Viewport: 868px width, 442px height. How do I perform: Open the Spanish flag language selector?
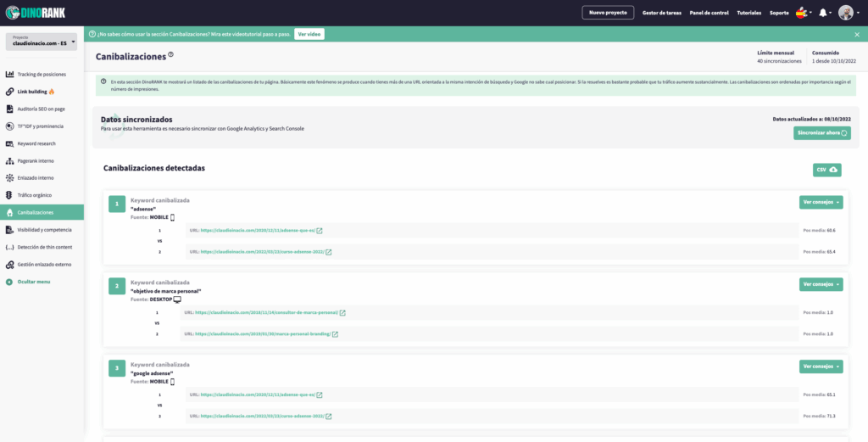(800, 13)
